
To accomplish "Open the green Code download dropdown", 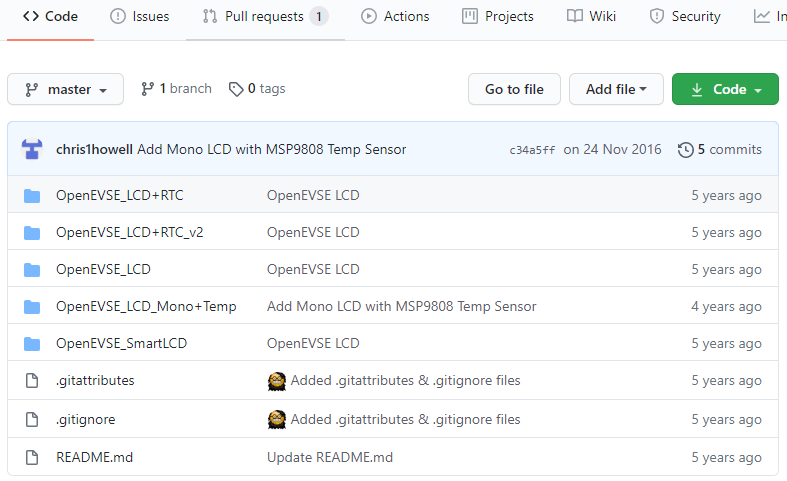I will pos(725,89).
